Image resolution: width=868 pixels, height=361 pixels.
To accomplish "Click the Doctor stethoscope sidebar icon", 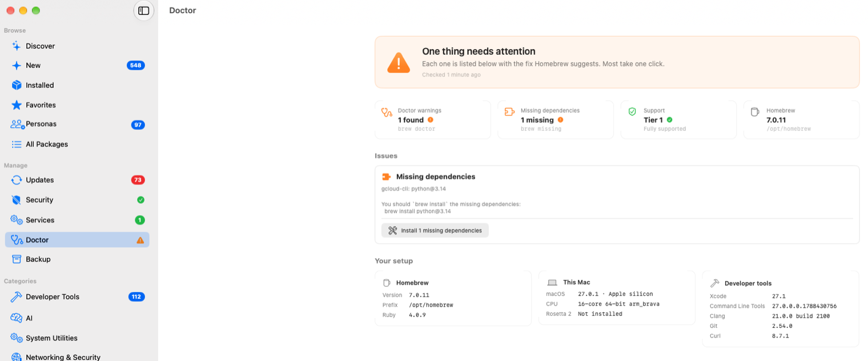I will [17, 240].
